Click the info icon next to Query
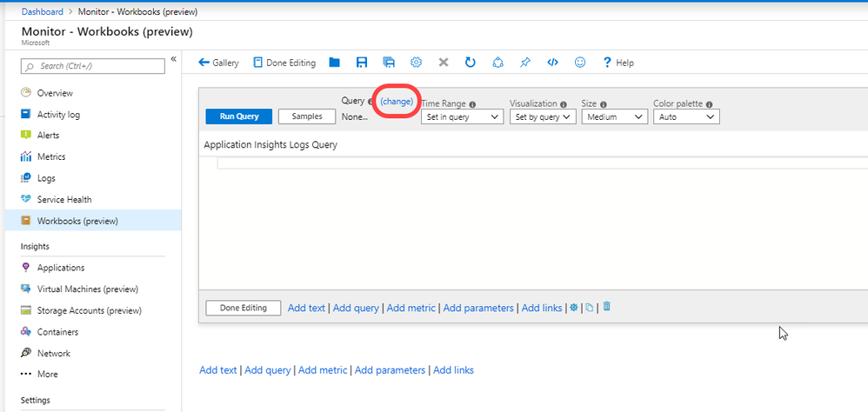Screen dimensions: 868x412 pos(371,102)
